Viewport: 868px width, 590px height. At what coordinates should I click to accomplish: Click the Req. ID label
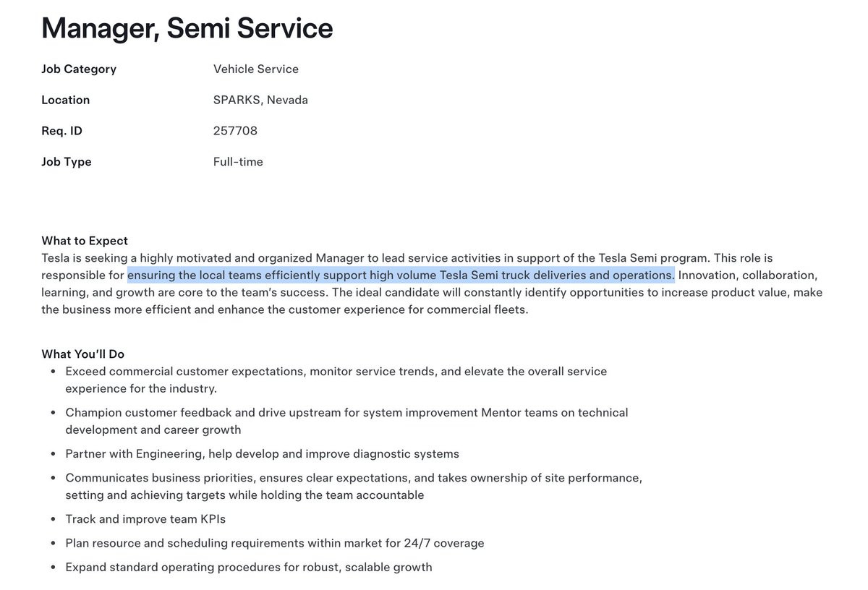(x=62, y=131)
